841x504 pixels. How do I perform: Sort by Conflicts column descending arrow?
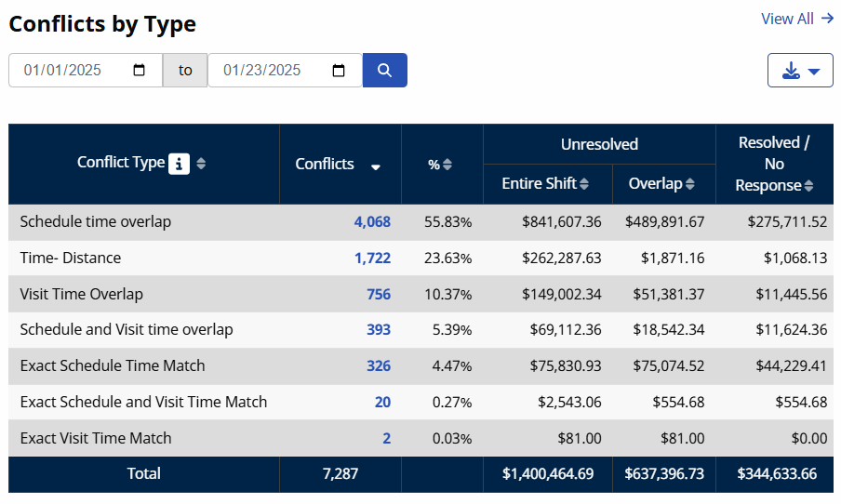(x=376, y=167)
